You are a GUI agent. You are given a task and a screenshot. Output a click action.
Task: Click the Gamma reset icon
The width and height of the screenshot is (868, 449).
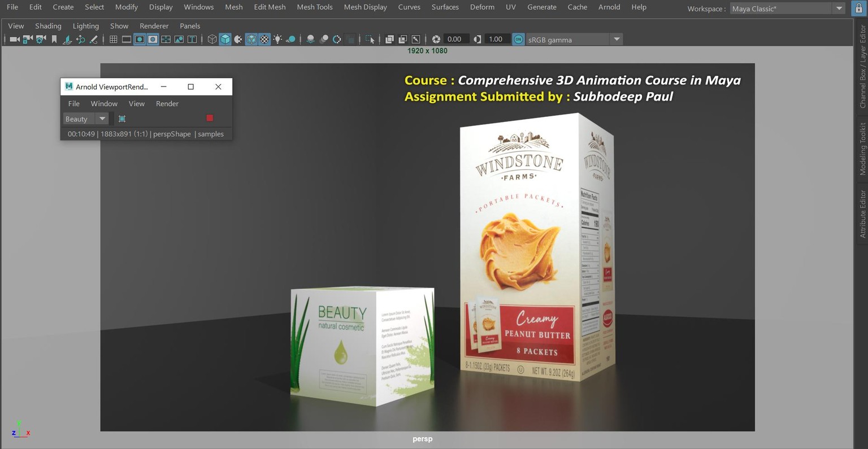[x=478, y=40]
